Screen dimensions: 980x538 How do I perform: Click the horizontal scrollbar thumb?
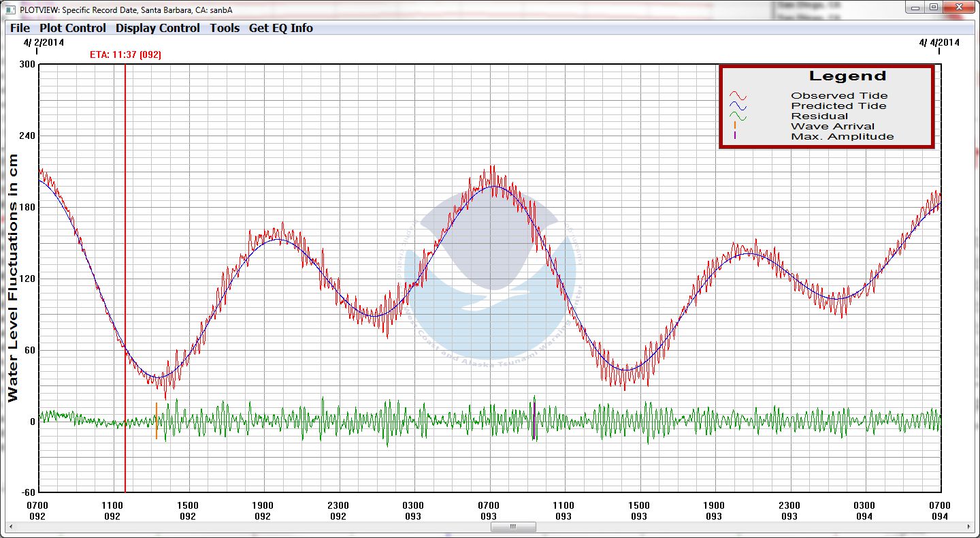[x=513, y=527]
